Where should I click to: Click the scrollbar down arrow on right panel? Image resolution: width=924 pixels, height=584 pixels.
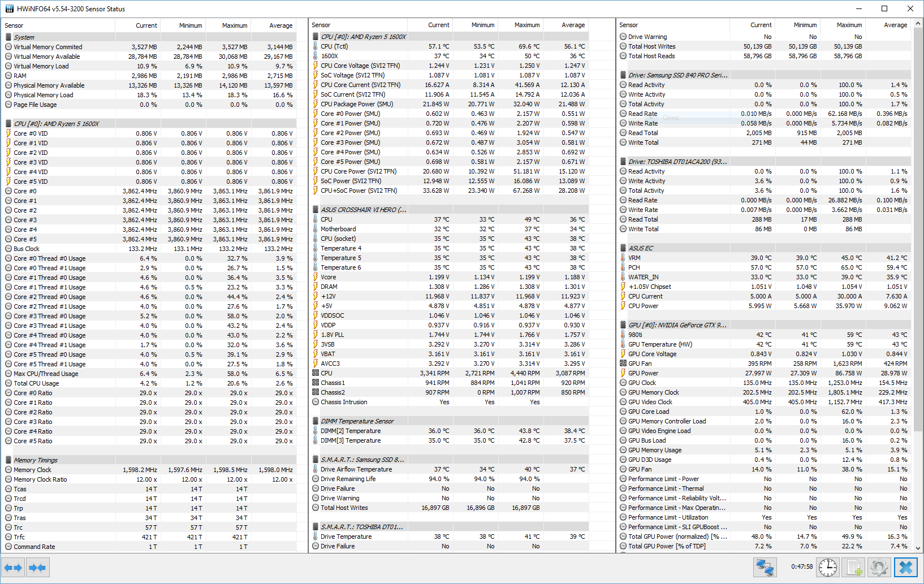(x=917, y=548)
